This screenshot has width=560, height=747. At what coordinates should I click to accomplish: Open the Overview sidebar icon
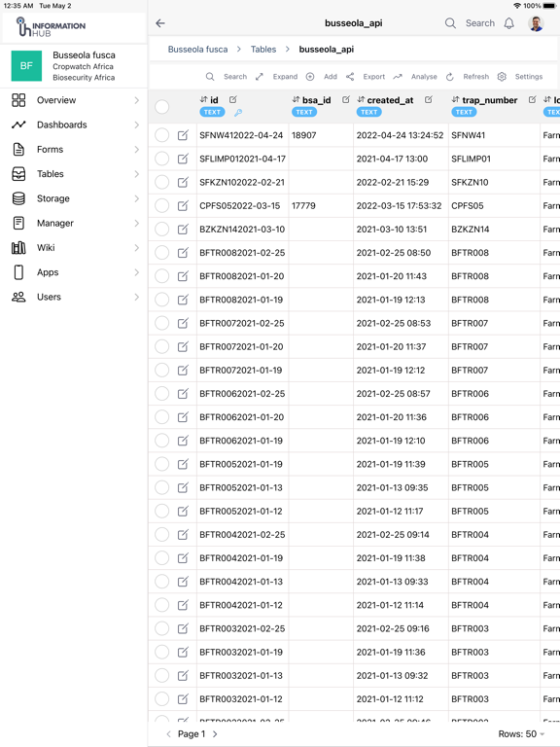click(x=18, y=100)
